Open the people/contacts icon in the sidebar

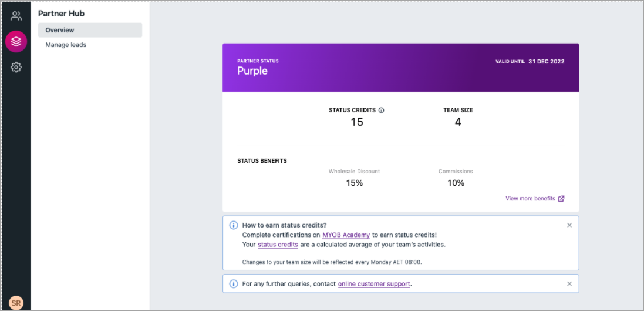click(16, 16)
